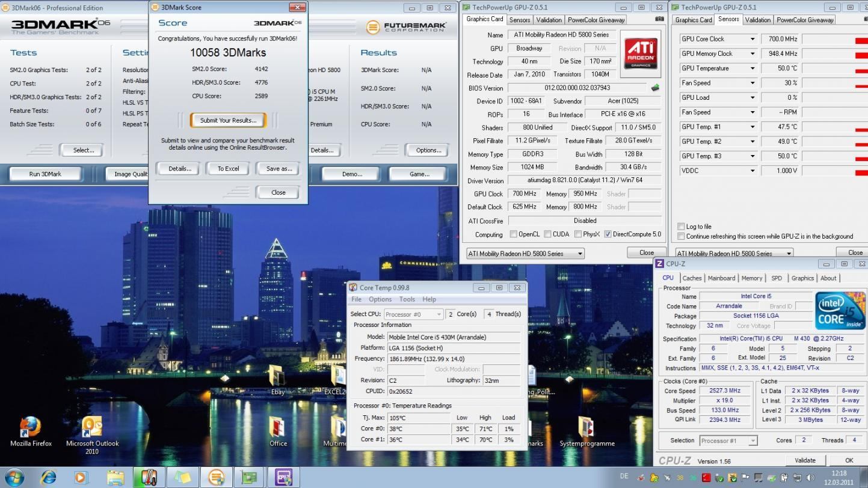Enable the OpenCL checkbox in GPU-Z

point(513,234)
